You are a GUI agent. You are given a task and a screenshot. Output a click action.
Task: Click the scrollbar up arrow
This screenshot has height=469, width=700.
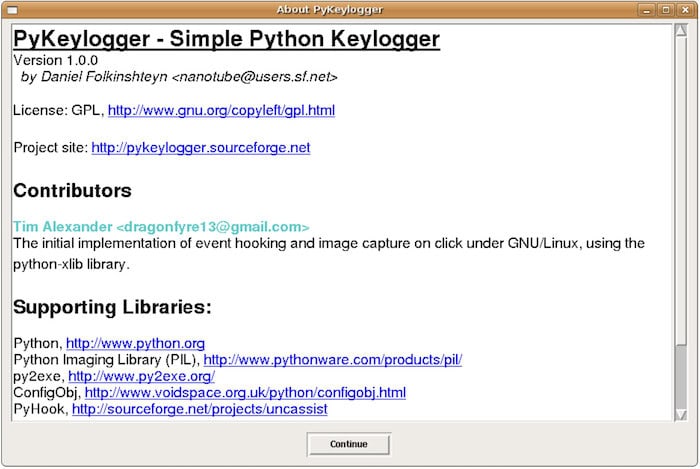(681, 31)
